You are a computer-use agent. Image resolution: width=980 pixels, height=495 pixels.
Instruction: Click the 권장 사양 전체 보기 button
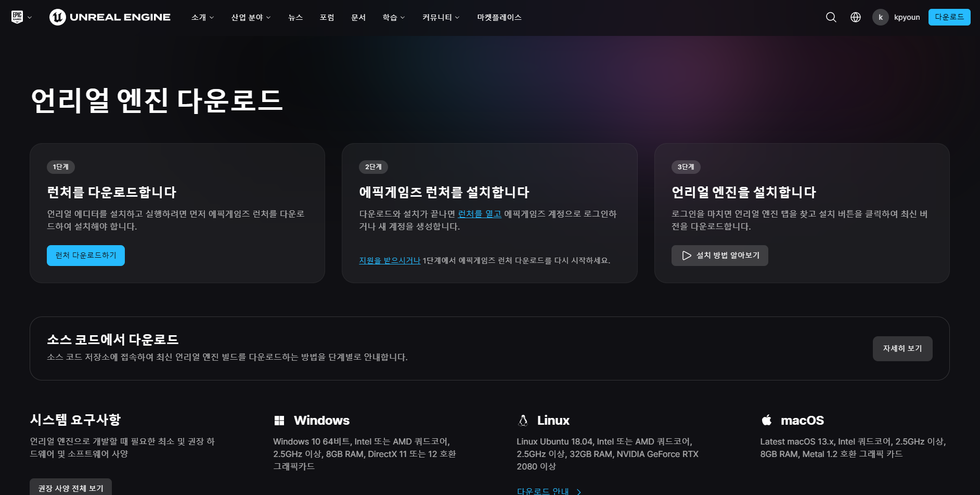tap(71, 488)
